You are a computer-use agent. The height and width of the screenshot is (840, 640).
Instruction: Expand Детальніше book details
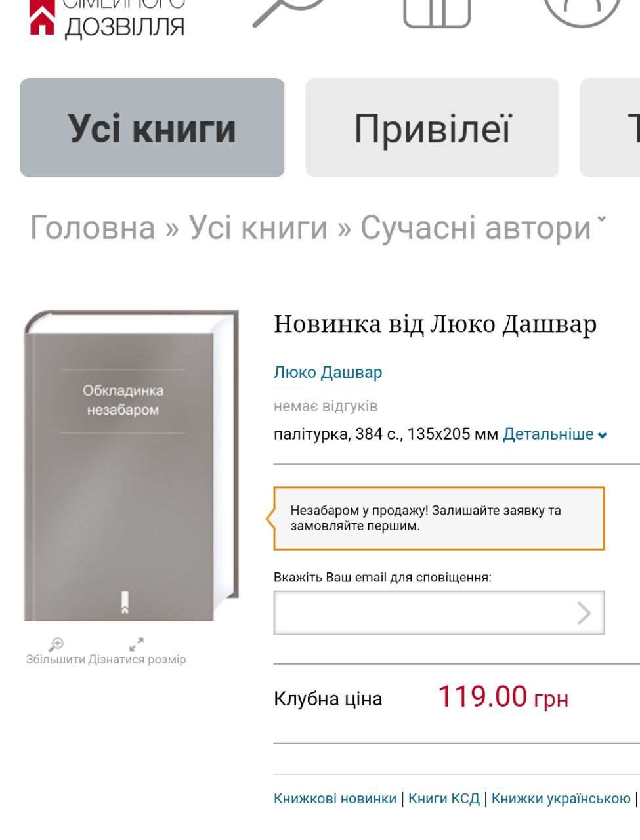click(x=555, y=434)
